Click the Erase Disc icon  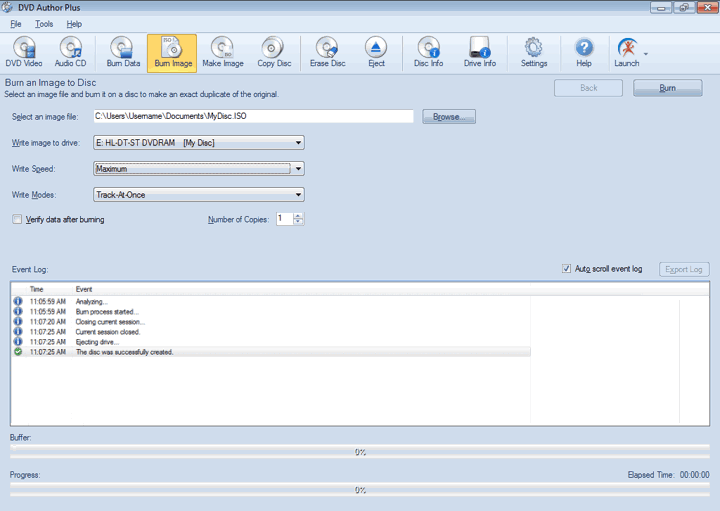[x=327, y=52]
